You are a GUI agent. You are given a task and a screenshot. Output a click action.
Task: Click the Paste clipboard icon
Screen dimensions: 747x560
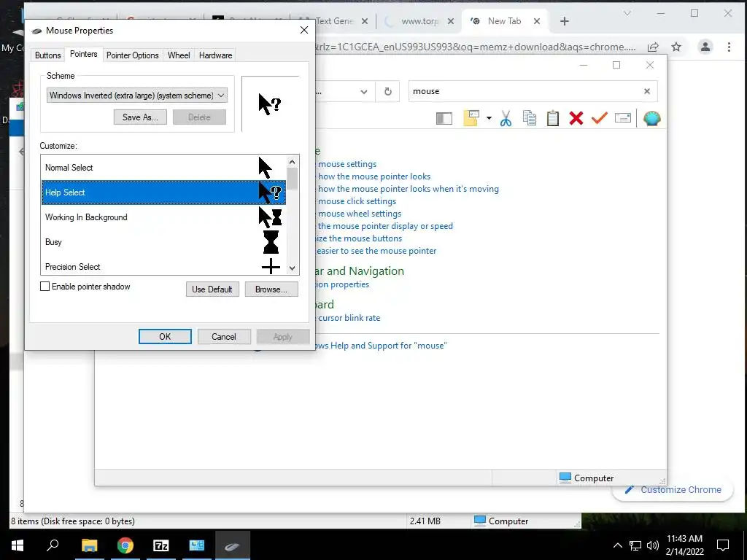point(553,118)
